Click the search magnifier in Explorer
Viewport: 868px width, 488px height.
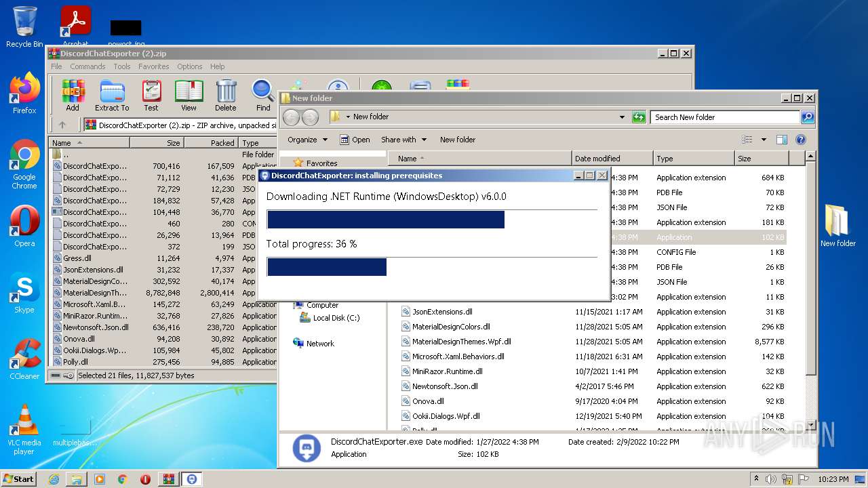(x=808, y=117)
